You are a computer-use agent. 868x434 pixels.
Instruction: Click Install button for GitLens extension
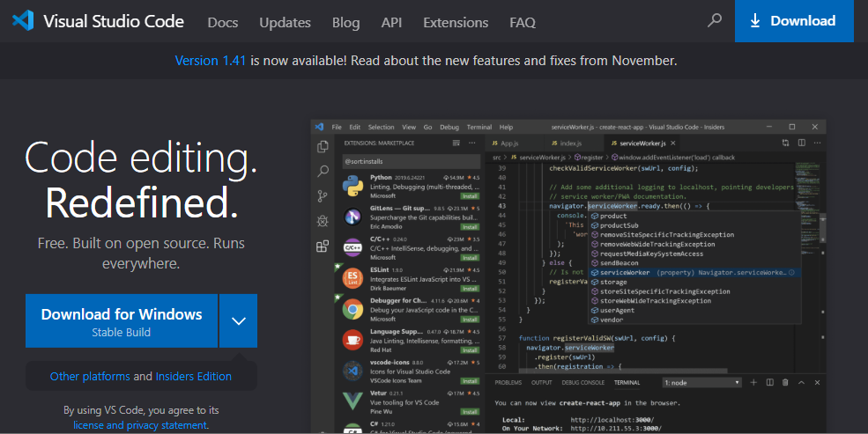[470, 226]
